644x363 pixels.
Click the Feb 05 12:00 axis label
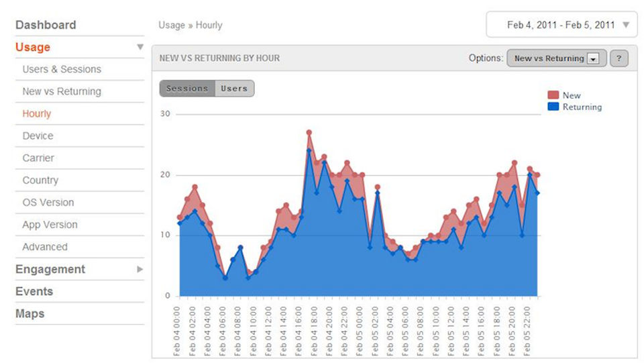451,331
